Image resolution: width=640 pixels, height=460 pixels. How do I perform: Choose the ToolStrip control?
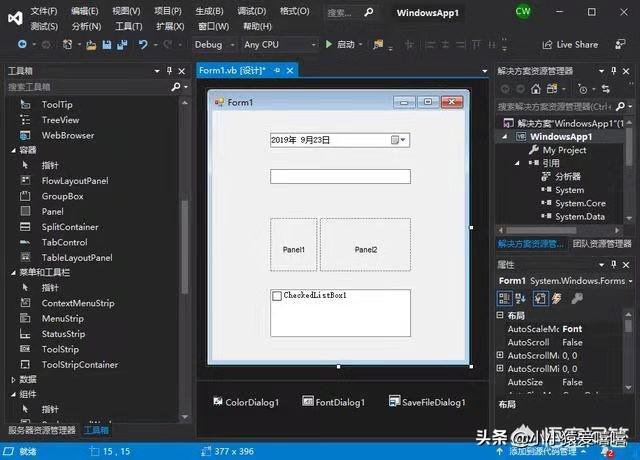(60, 349)
